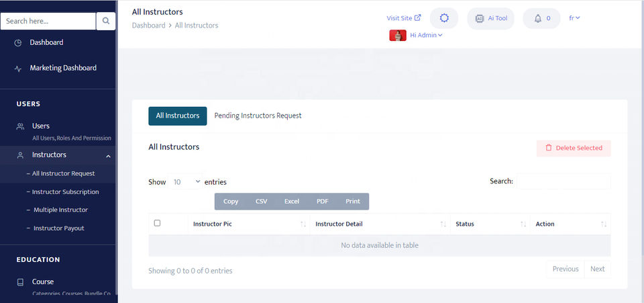Click the Dashboard clock icon

(x=18, y=43)
